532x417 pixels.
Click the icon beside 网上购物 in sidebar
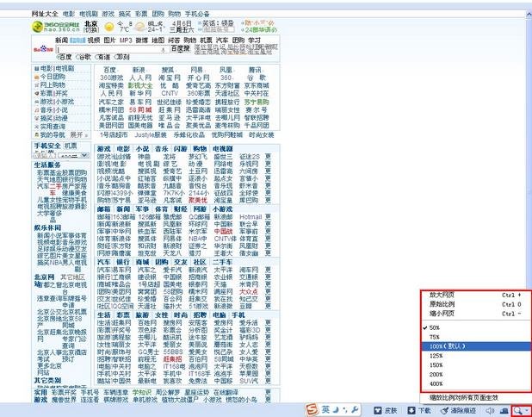(x=37, y=85)
